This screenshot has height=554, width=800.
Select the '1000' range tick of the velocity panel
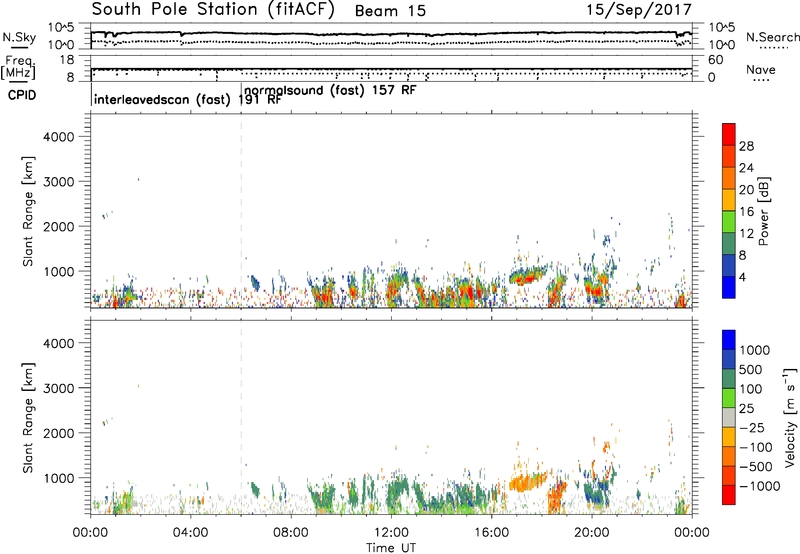tap(59, 478)
